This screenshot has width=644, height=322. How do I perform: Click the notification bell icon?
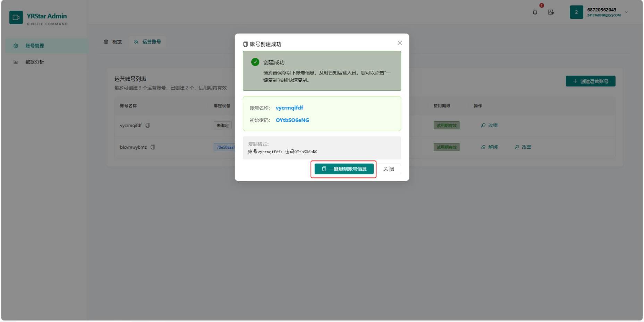click(535, 12)
